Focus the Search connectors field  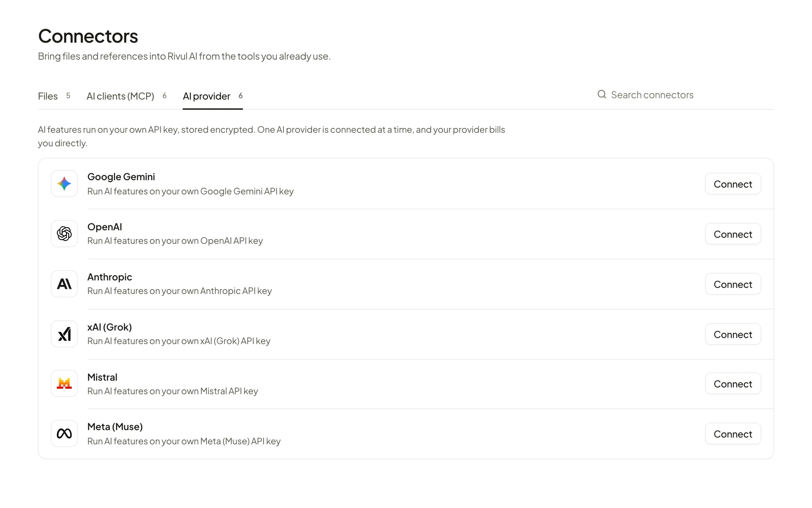[x=685, y=95]
